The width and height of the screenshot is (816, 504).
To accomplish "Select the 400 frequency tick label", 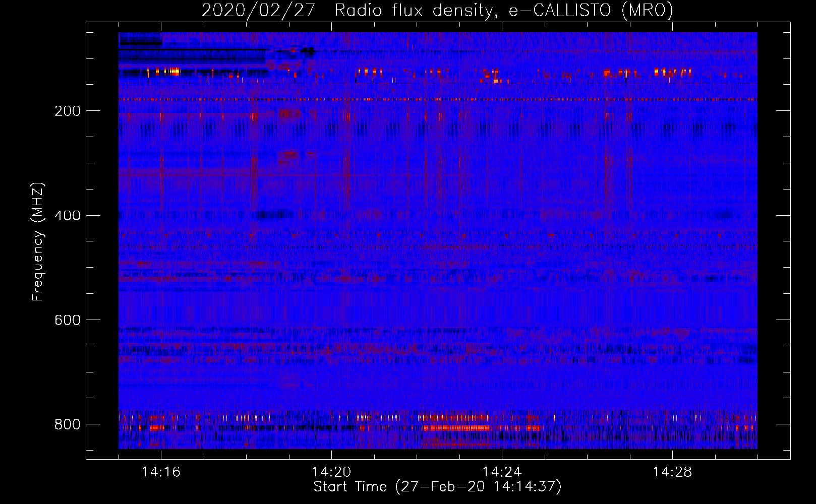I will (68, 216).
